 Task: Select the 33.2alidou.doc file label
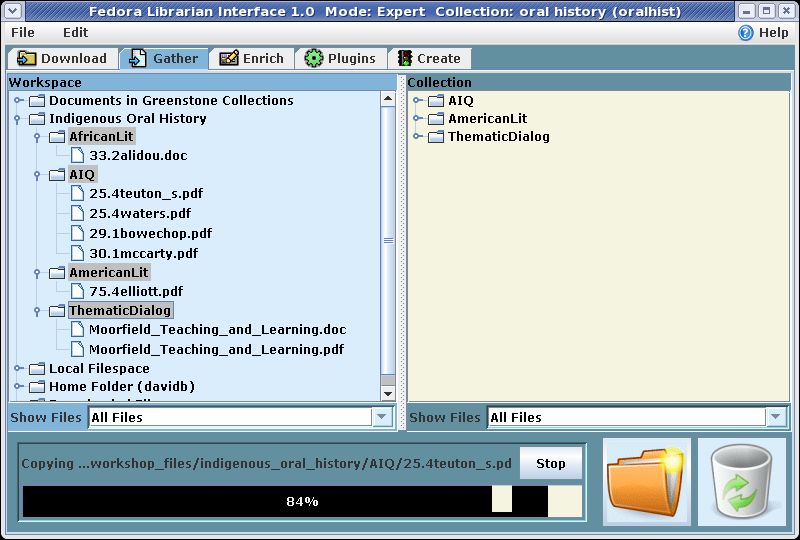click(138, 155)
